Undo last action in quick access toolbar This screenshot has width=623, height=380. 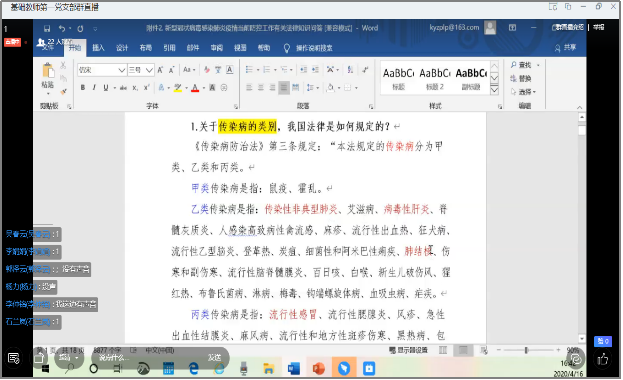click(x=62, y=29)
